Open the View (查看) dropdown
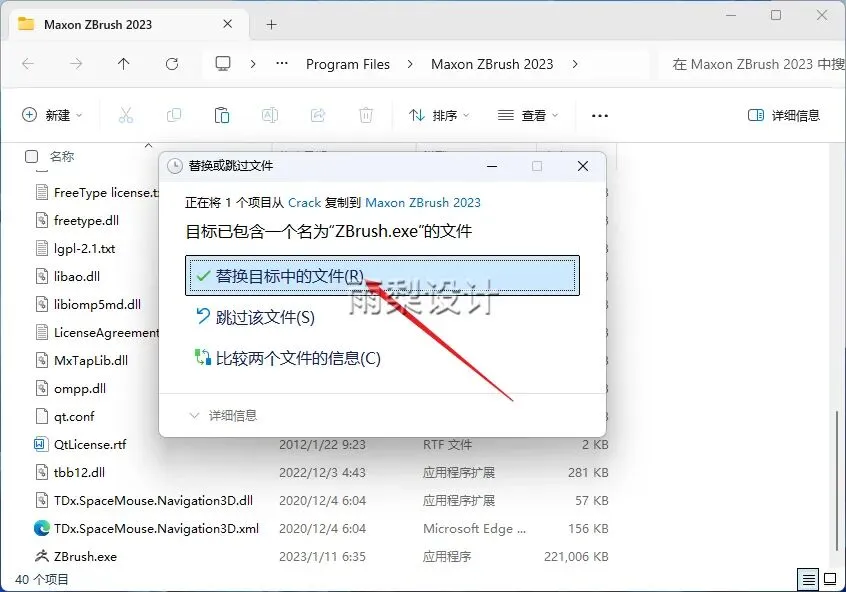 click(528, 115)
